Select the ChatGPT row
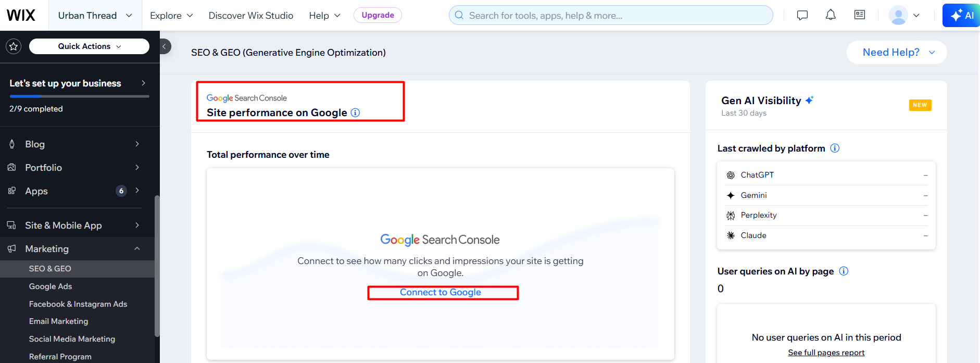The image size is (980, 363). (826, 175)
